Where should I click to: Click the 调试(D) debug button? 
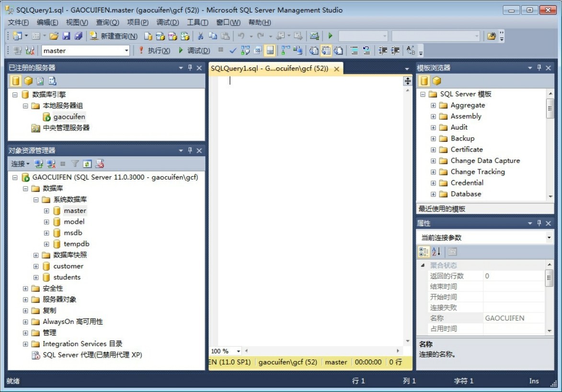coord(194,51)
